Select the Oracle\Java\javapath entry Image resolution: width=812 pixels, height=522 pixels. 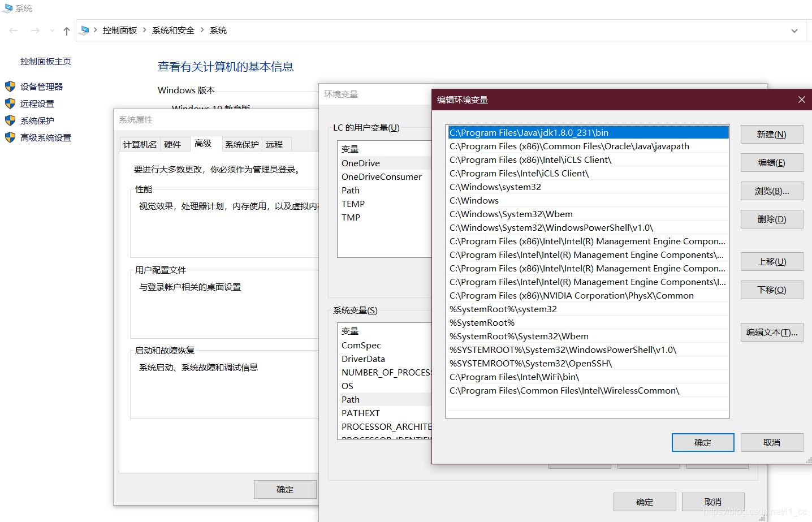pos(588,146)
